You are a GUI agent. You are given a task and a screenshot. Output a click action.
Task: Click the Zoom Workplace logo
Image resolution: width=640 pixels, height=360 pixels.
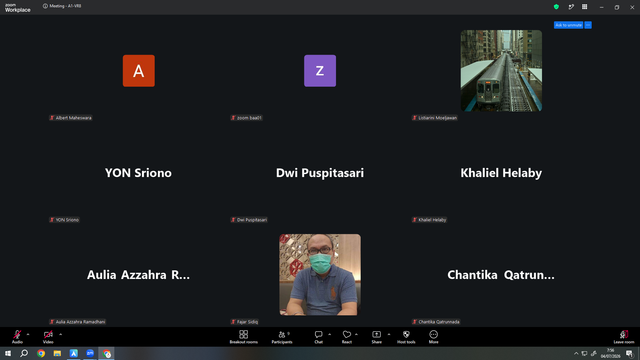18,8
